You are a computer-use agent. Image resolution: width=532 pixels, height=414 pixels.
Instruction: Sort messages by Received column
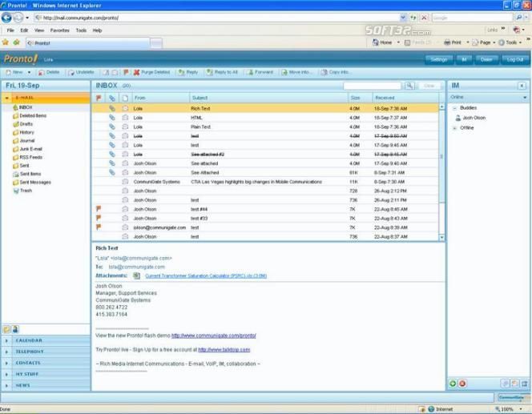point(405,98)
